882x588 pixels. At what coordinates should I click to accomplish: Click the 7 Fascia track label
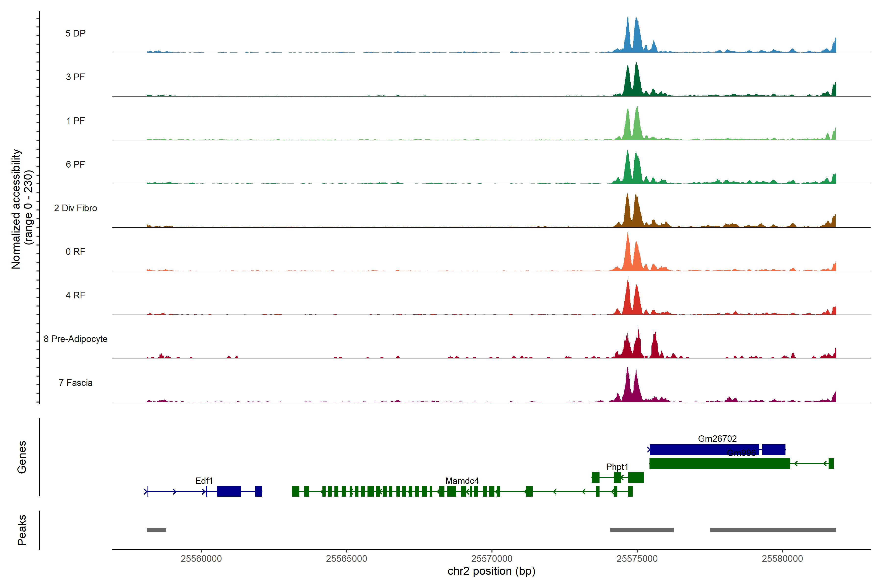[x=75, y=382]
